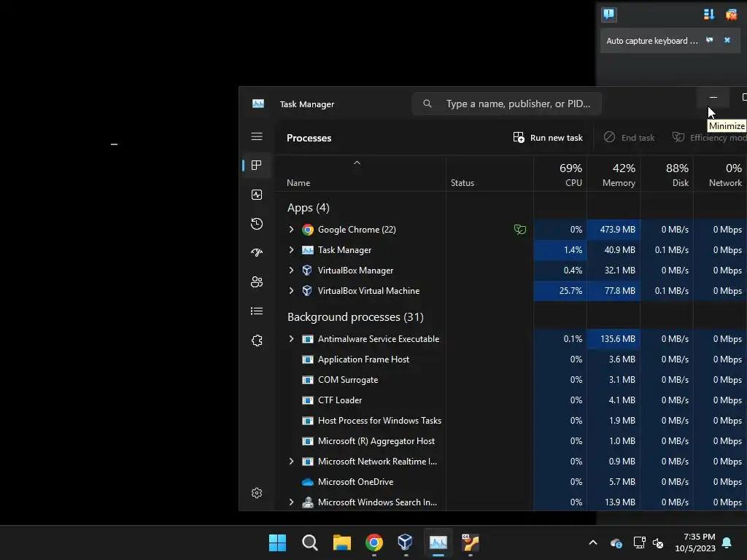The height and width of the screenshot is (560, 747).
Task: Click the Microsoft OneDrive cloud icon in list
Action: tap(308, 482)
